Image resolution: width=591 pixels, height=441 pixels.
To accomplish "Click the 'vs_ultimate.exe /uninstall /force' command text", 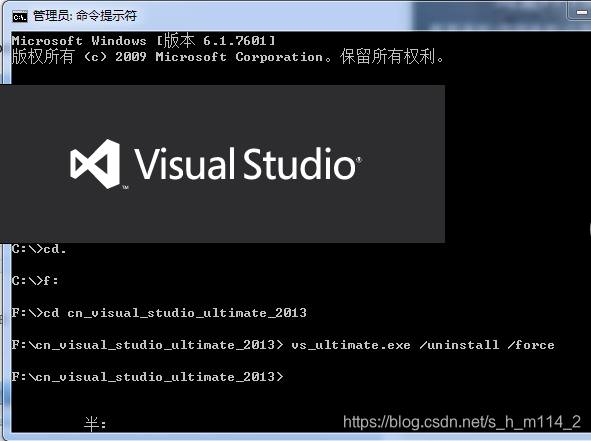I will click(423, 345).
